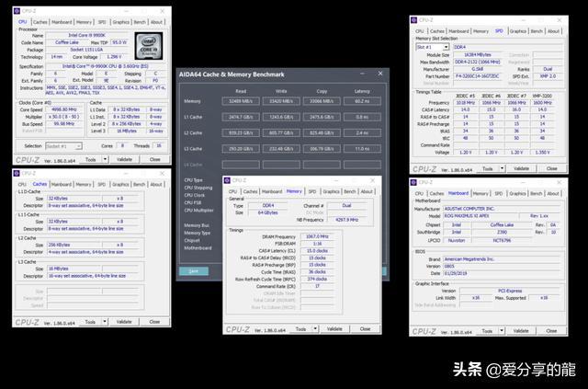Click Close button in the Caches window

pos(155,322)
